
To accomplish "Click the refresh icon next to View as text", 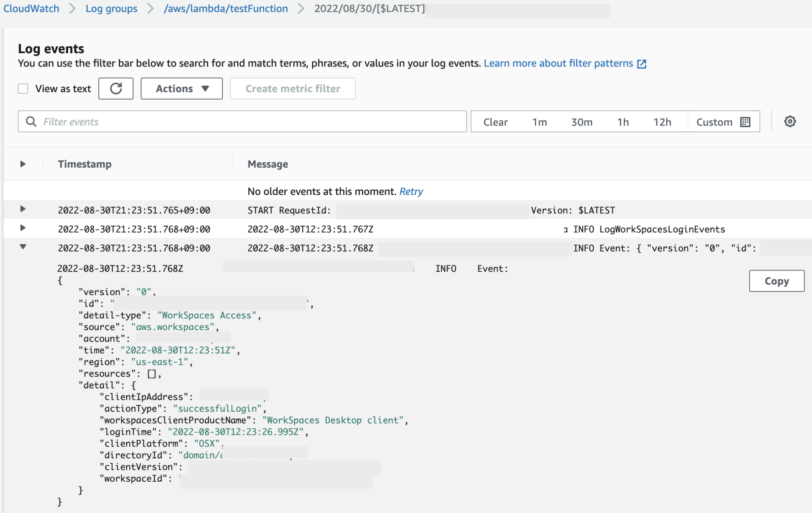I will click(x=116, y=88).
